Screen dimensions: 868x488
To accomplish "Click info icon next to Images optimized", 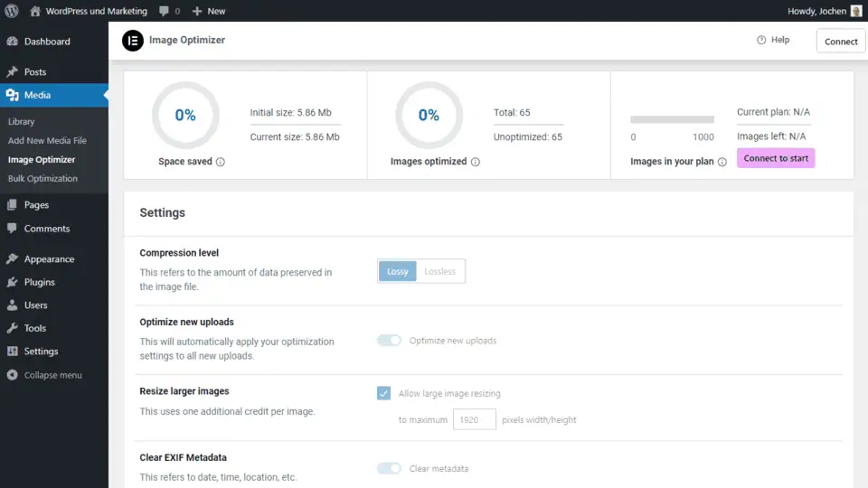I will pos(476,162).
